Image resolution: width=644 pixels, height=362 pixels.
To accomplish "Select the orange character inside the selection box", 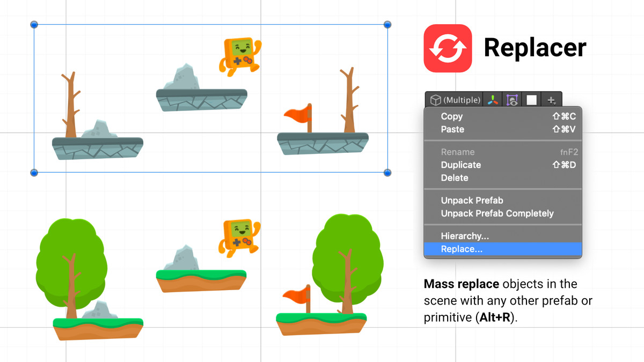I will coord(239,56).
